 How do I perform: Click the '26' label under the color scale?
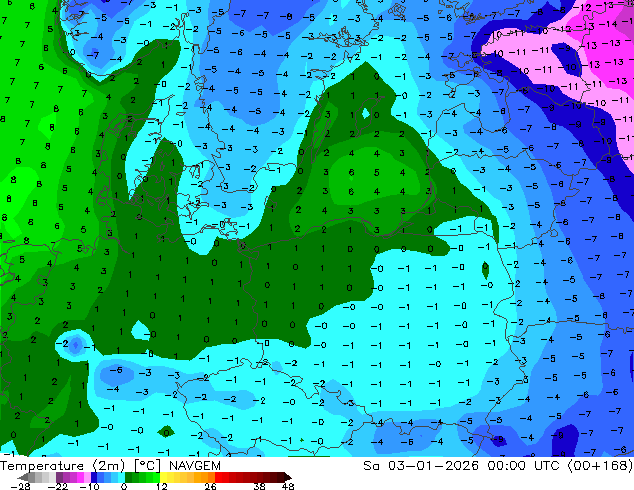pyautogui.click(x=210, y=486)
